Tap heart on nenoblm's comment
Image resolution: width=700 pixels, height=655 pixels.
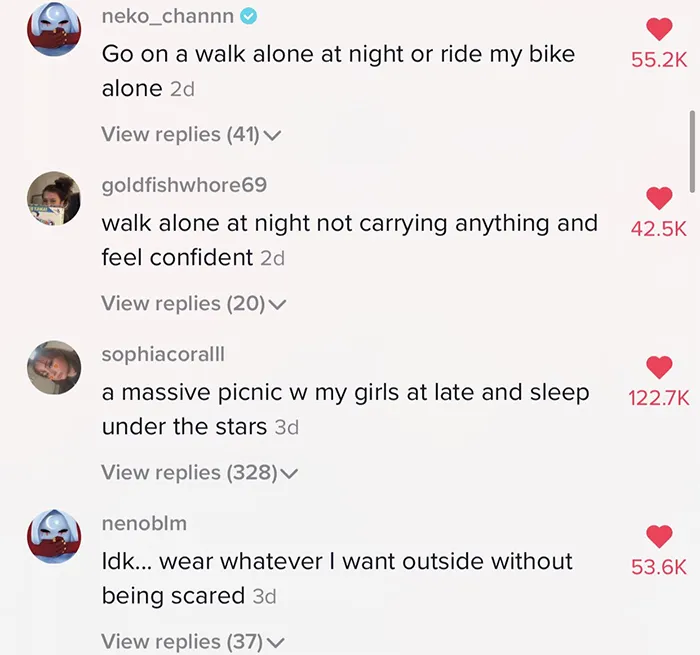tap(659, 536)
